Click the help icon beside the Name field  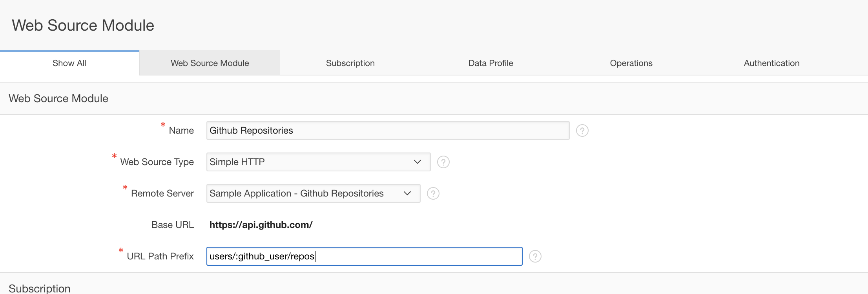pyautogui.click(x=582, y=130)
